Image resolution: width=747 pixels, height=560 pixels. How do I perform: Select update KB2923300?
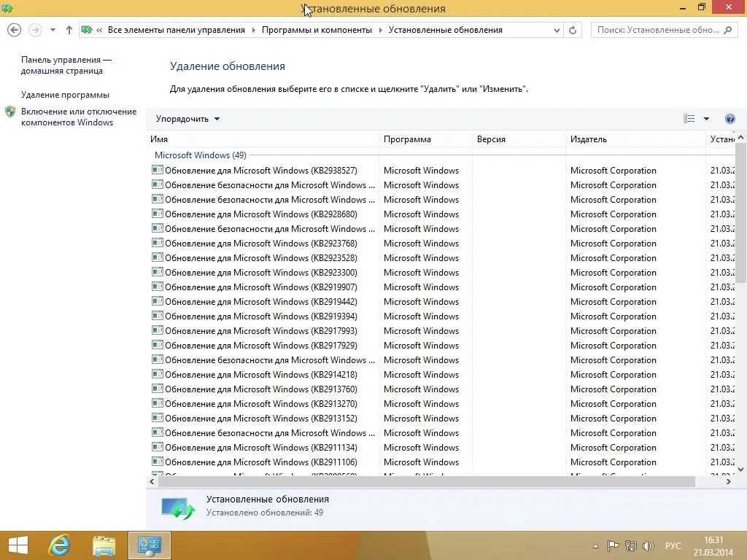261,273
